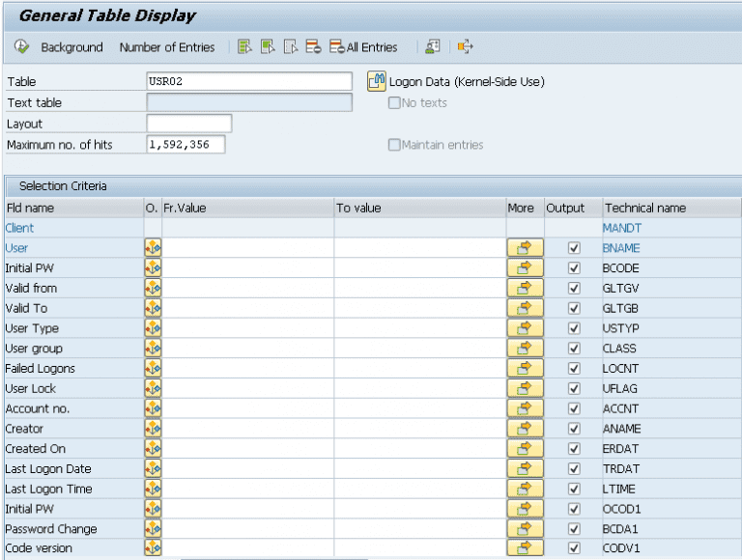Open multiple selection for Initial PW BCODE
The width and height of the screenshot is (742, 560).
click(x=525, y=268)
